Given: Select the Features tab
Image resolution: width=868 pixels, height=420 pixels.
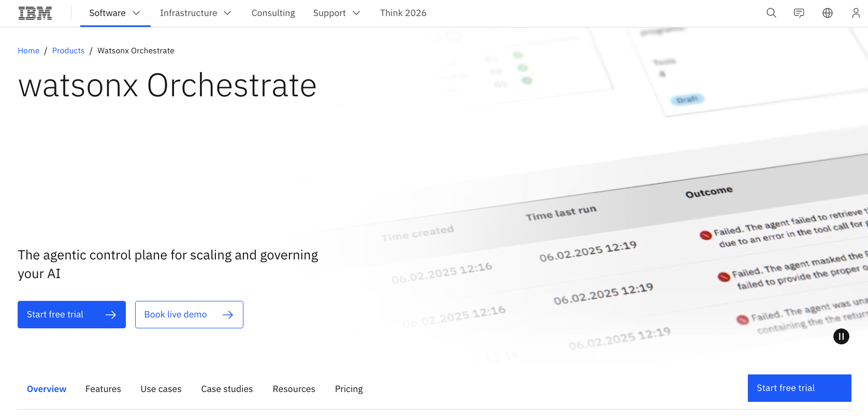Looking at the screenshot, I should (103, 389).
